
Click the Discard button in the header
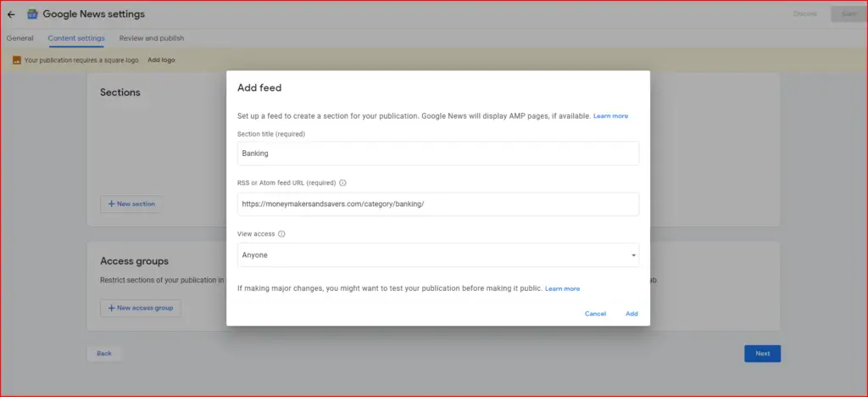805,14
